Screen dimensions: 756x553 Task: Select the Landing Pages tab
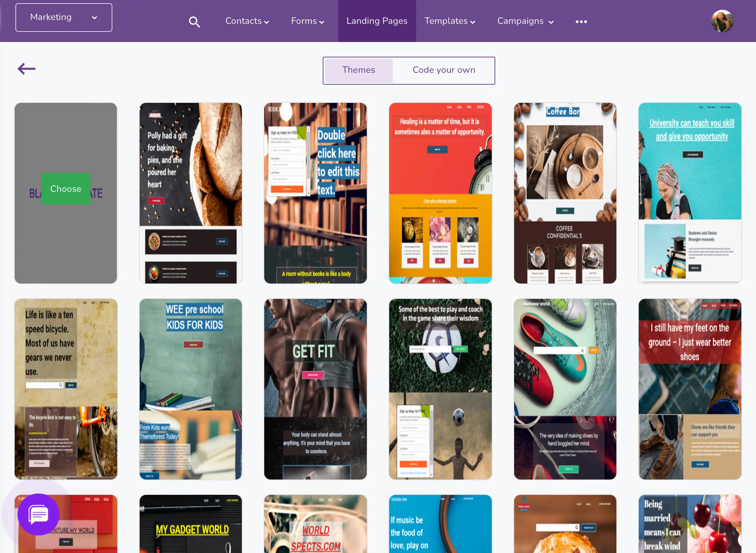(377, 21)
